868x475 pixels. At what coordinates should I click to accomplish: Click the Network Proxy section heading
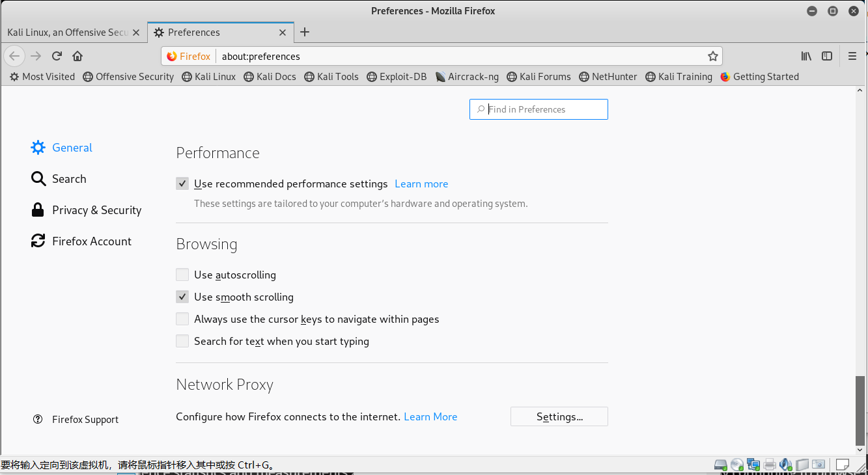pos(225,385)
